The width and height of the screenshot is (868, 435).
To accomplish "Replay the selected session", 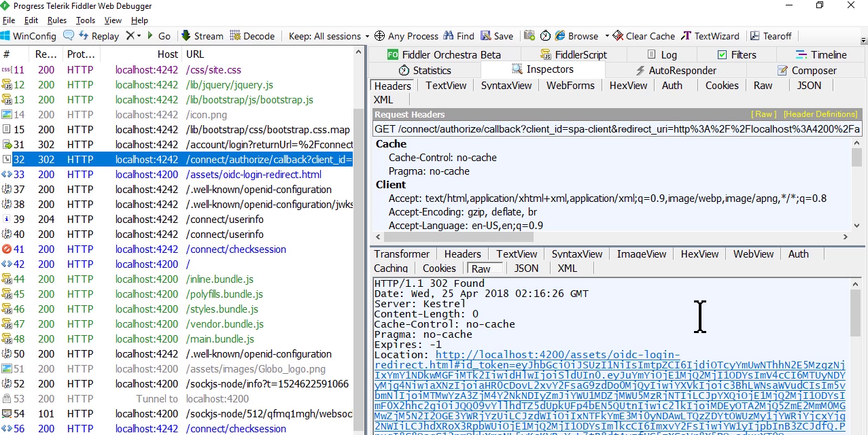I will click(99, 36).
